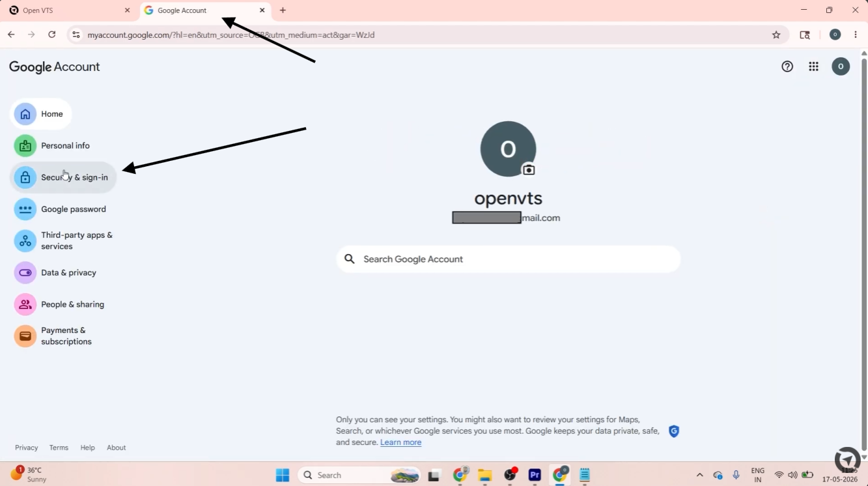Click the microphone tray icon
The height and width of the screenshot is (486, 868).
pyautogui.click(x=736, y=476)
